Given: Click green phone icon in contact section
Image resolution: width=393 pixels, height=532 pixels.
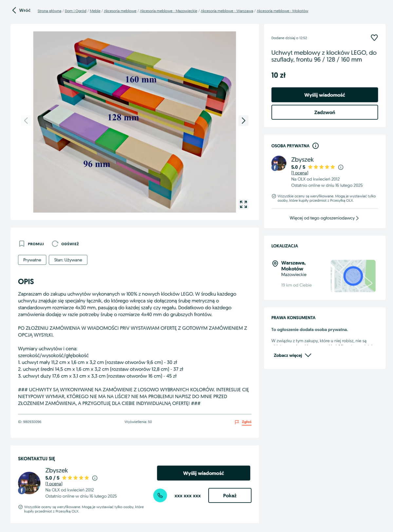Looking at the screenshot, I should coord(160,495).
